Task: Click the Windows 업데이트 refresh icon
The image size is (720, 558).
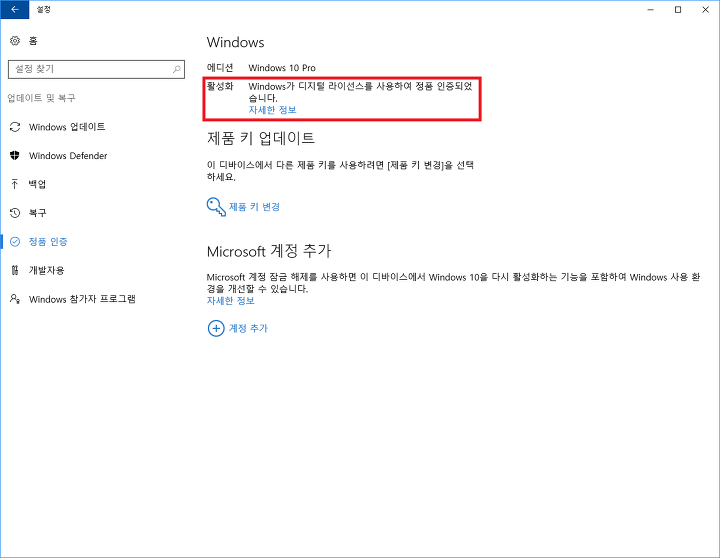Action: [x=15, y=127]
